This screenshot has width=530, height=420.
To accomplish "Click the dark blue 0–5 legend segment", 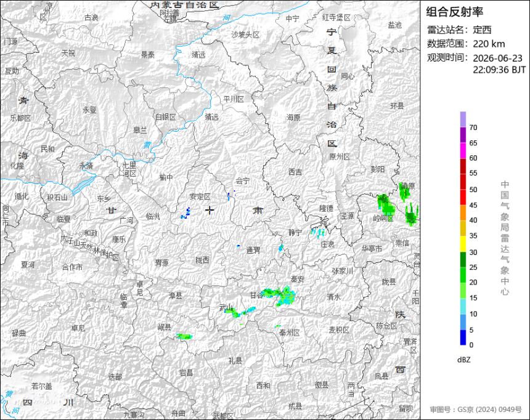I will [x=463, y=337].
